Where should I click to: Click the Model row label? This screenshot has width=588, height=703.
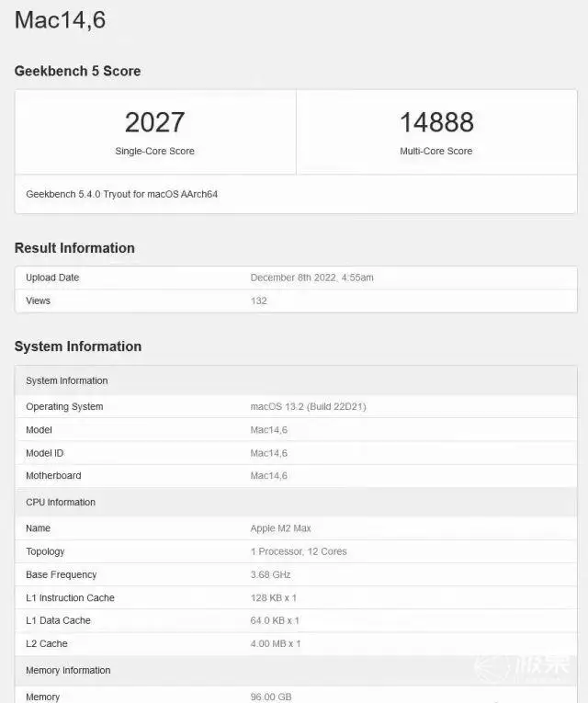point(39,430)
